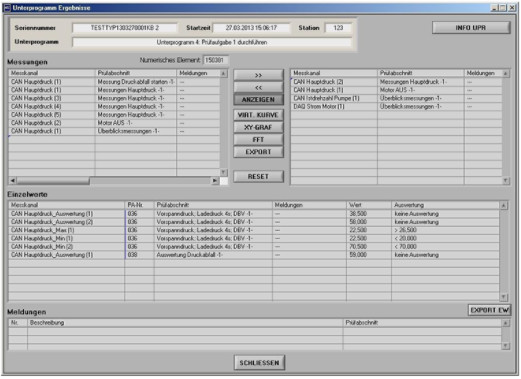Viewport: 521px width, 379px height.
Task: Click the Unterprogramm name field
Action: click(x=212, y=42)
